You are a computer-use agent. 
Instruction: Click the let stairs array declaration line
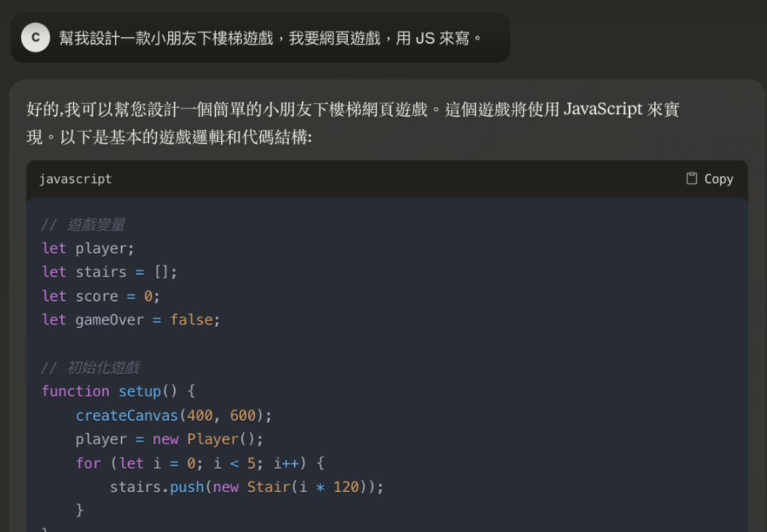coord(109,272)
